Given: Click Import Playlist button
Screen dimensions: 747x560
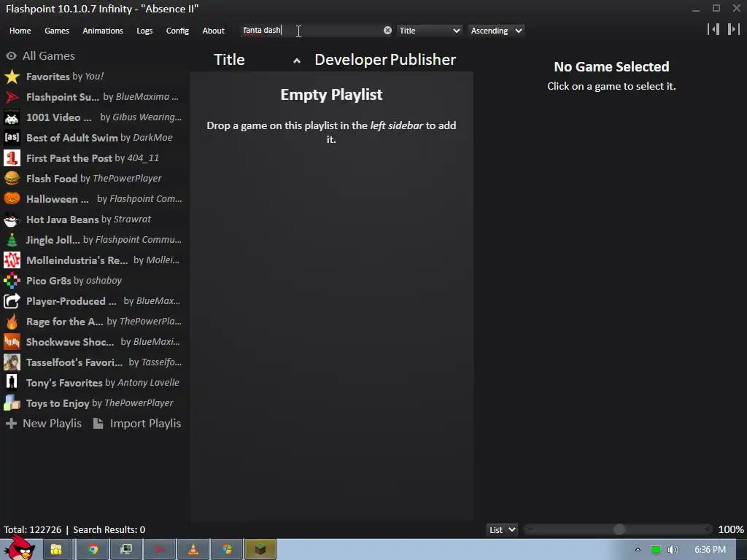Looking at the screenshot, I should (x=137, y=424).
